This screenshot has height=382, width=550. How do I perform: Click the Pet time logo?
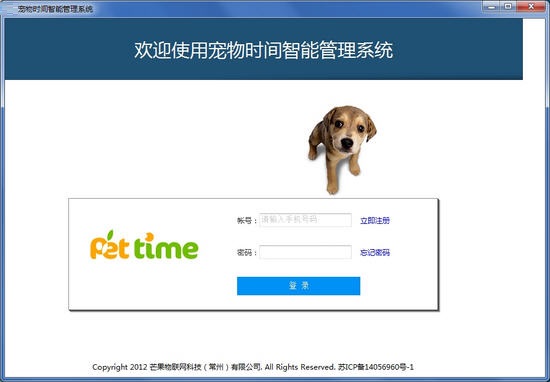point(144,245)
